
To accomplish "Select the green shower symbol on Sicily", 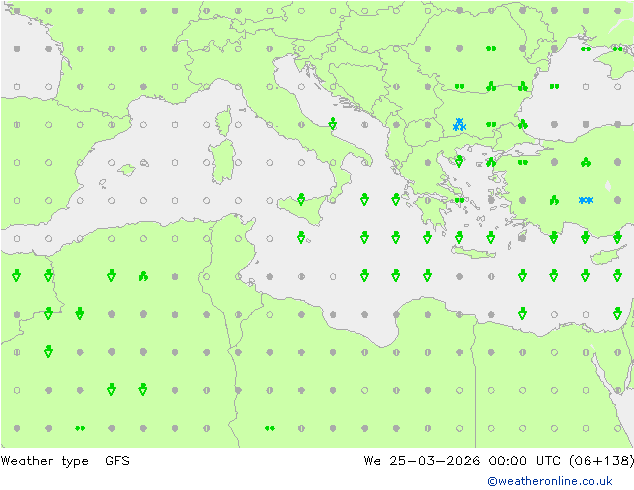I will 301,199.
